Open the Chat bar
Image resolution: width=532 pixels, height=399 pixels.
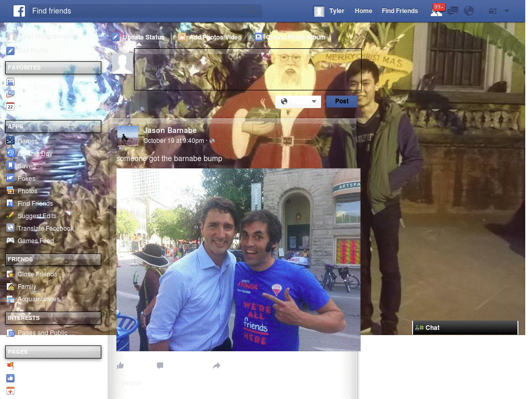(x=465, y=328)
